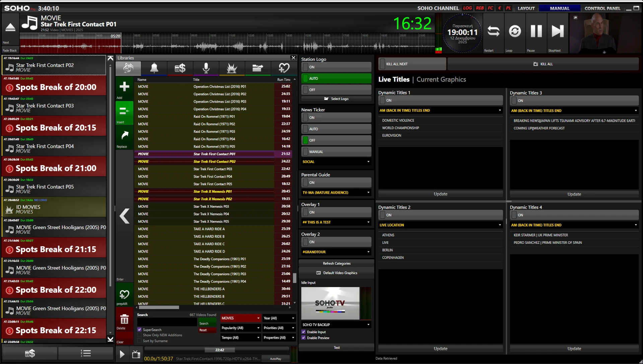Click the SOHO TV idle input thumbnail
643x364 pixels.
(330, 303)
